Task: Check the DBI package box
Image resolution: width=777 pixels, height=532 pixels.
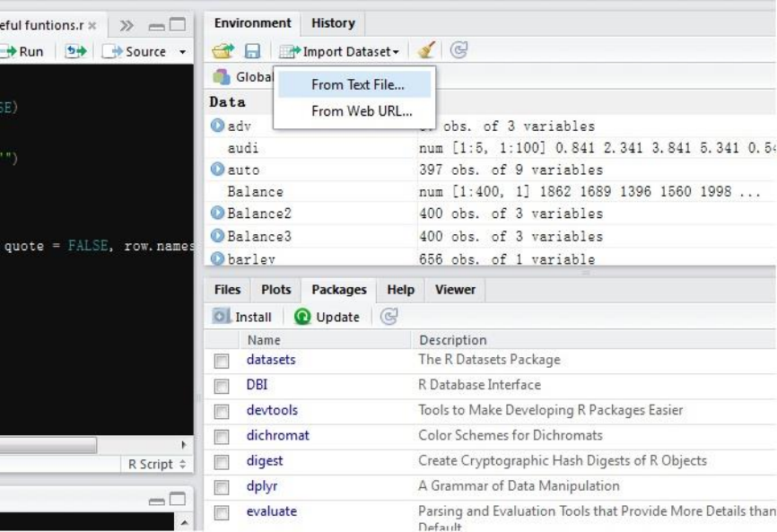Action: 222,387
